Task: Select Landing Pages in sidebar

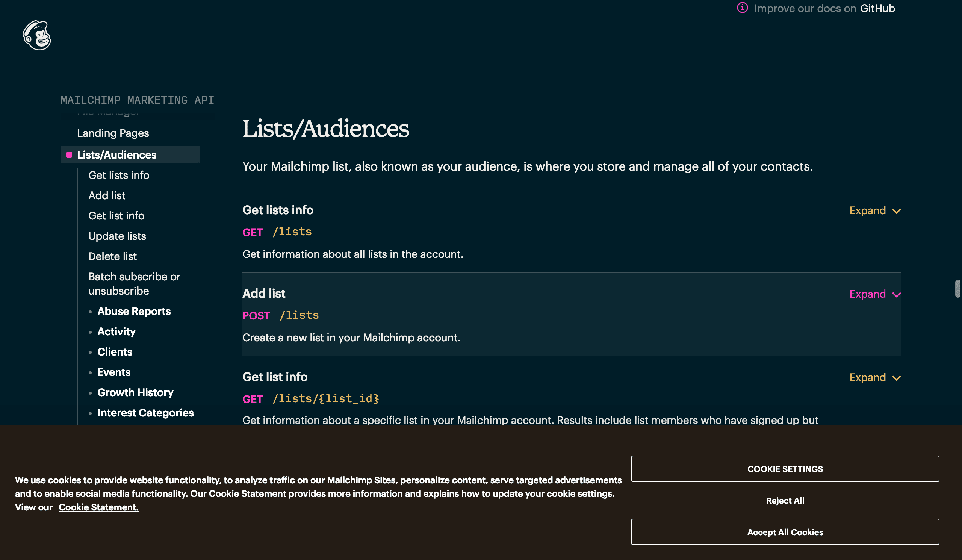Action: 113,133
